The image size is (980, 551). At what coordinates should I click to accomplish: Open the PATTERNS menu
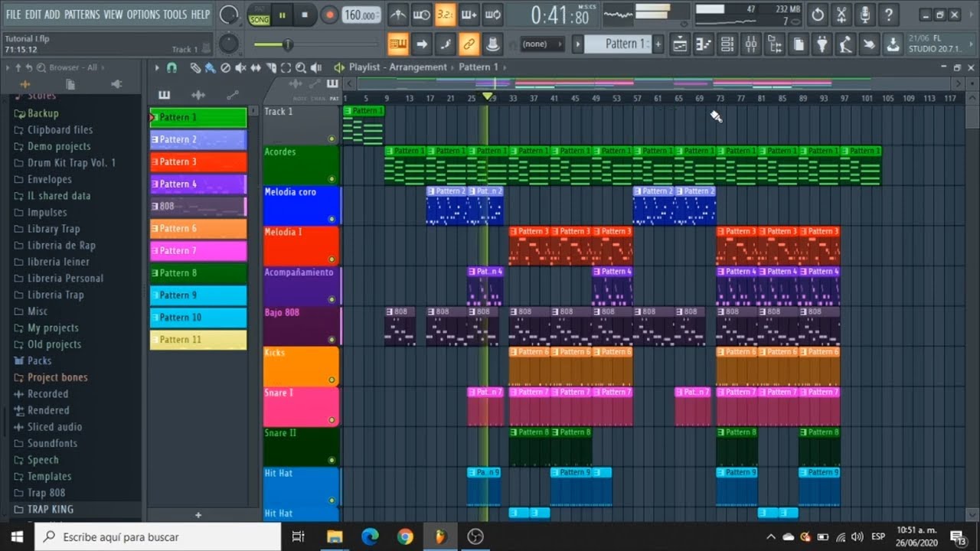tap(82, 15)
